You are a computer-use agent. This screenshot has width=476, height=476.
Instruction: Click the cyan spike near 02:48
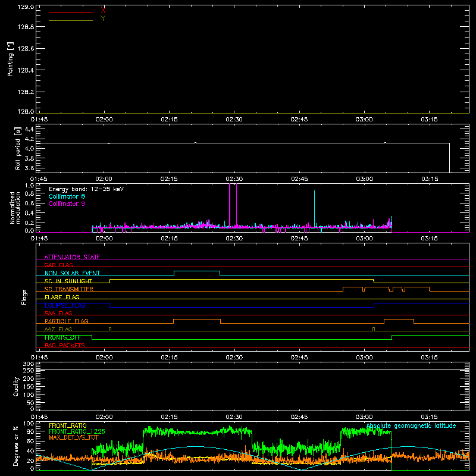[315, 208]
